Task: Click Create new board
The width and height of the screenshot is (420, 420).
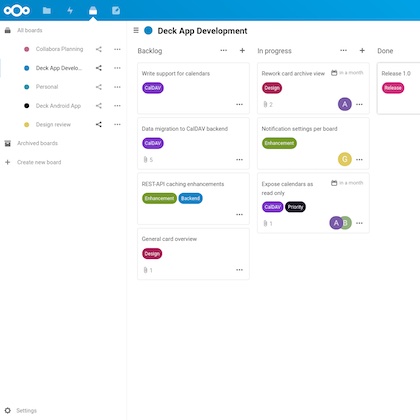Action: [39, 162]
